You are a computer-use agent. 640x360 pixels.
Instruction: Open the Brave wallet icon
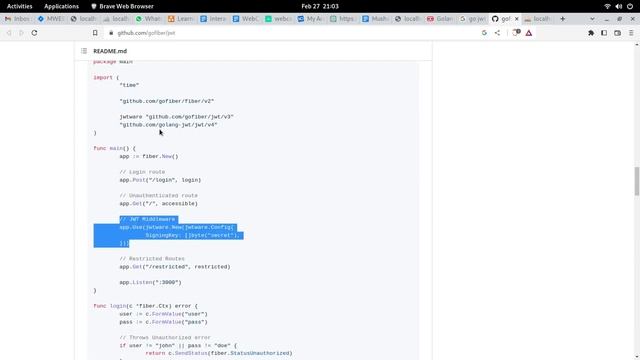pyautogui.click(x=617, y=33)
